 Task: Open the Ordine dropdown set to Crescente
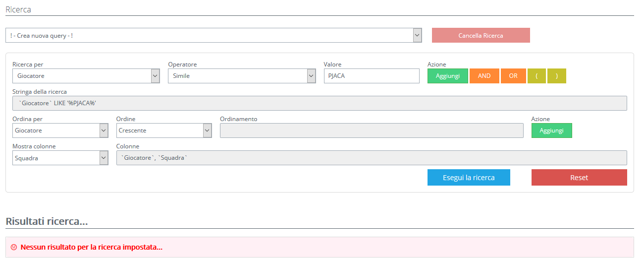click(164, 131)
